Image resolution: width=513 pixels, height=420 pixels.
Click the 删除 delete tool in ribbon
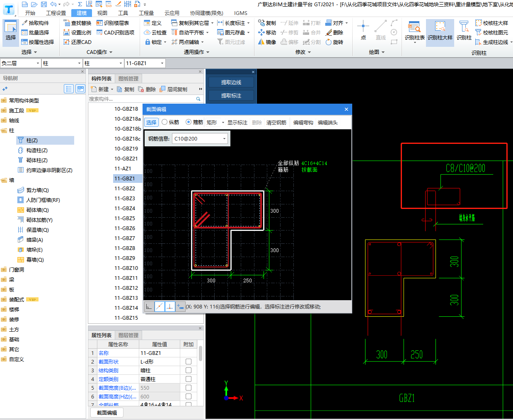tap(335, 32)
